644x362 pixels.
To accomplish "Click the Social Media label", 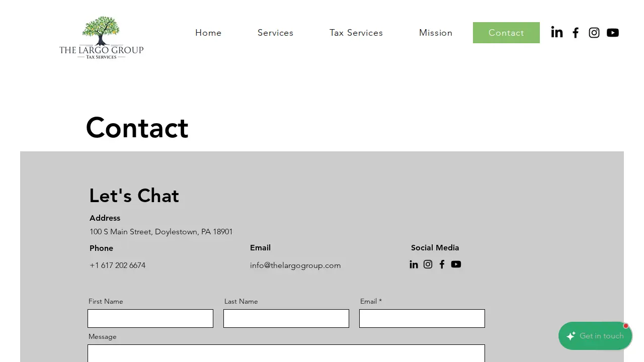I will tap(435, 248).
